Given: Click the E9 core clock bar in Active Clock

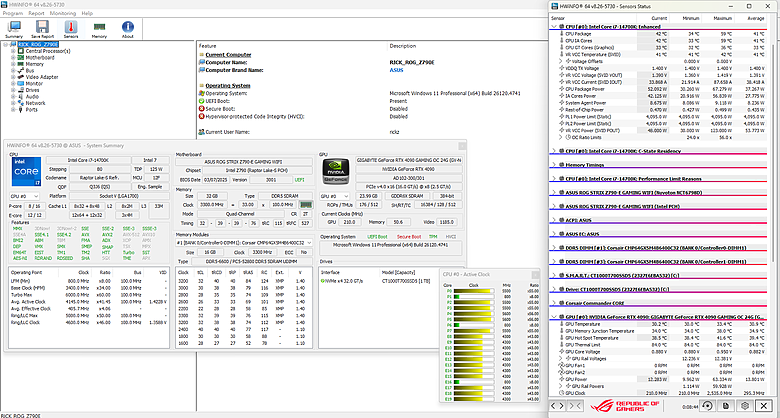Looking at the screenshot, I should (x=473, y=342).
